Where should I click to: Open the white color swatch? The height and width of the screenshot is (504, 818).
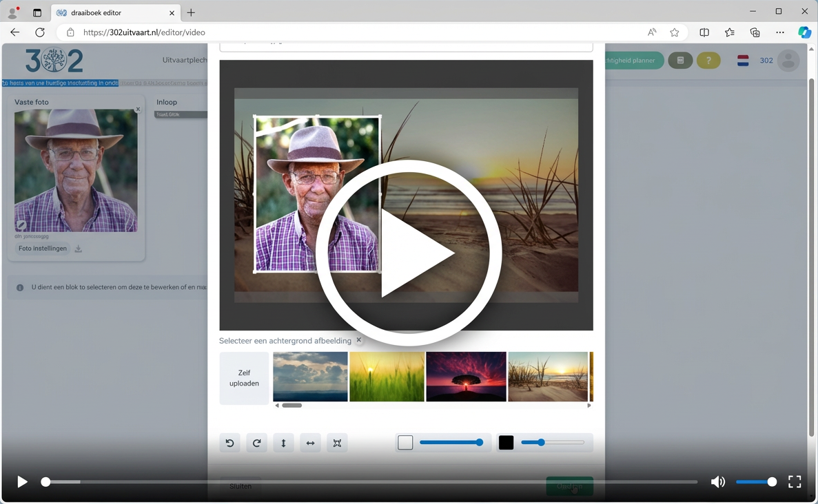405,443
